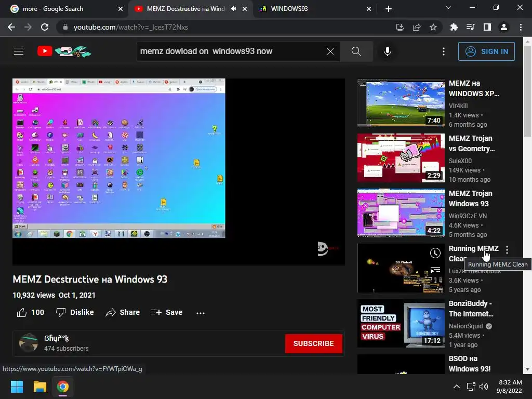Clear the search box with the X icon
The image size is (532, 399).
pyautogui.click(x=330, y=51)
